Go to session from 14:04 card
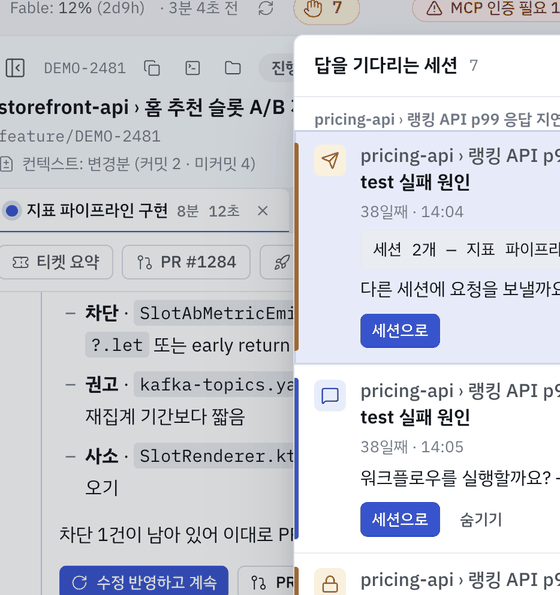 click(x=400, y=331)
